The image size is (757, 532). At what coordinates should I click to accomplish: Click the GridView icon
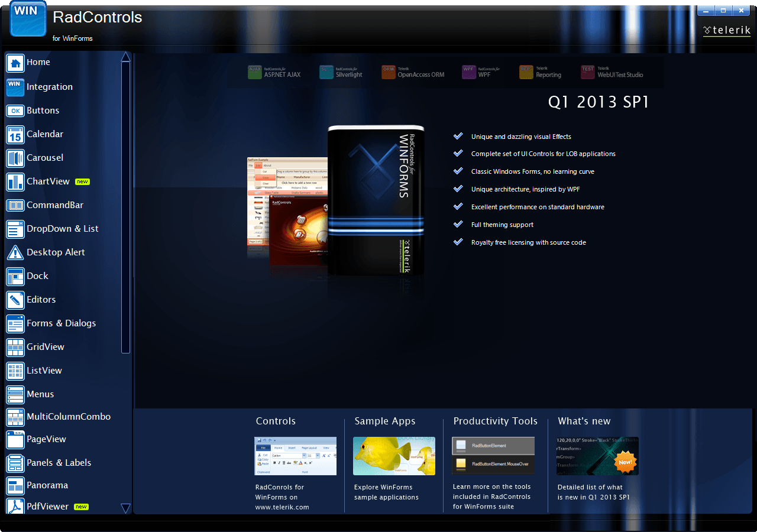pos(15,347)
